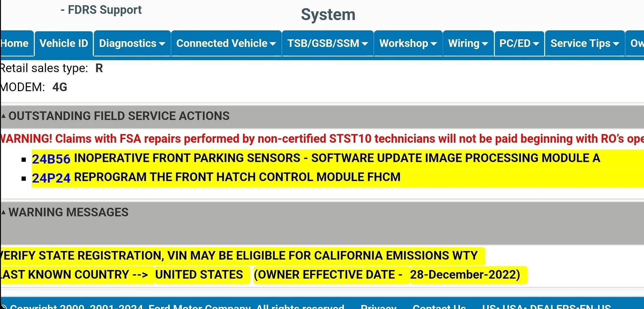Screen dimensions: 644x309
Task: Click the Wiring menu item
Action: point(468,43)
